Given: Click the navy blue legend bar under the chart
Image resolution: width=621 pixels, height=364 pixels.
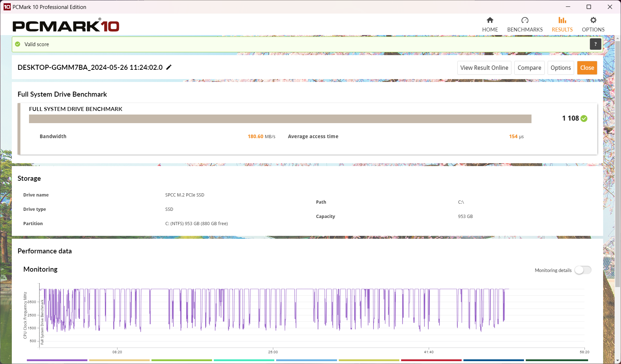Looking at the screenshot, I should [x=494, y=360].
